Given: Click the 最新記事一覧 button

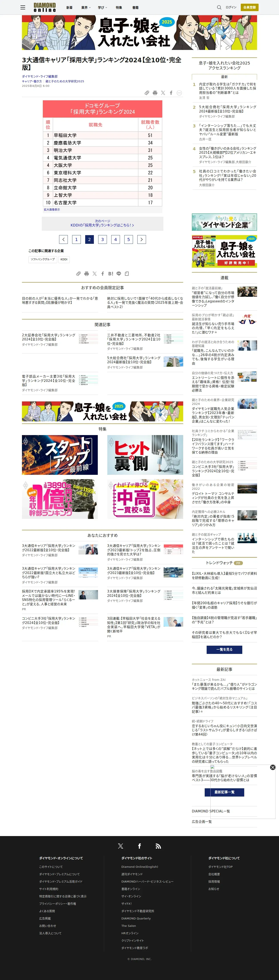Looking at the screenshot, I should point(224,792).
